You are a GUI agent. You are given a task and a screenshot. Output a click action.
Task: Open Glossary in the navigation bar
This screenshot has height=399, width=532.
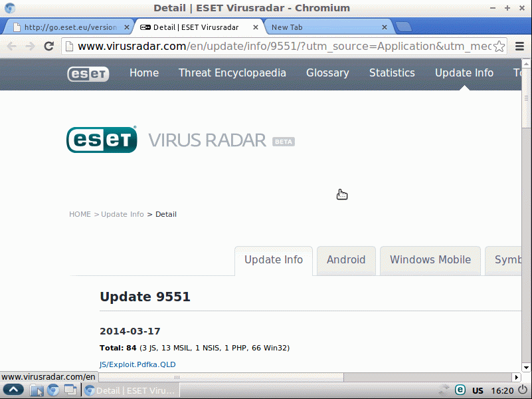(x=327, y=72)
